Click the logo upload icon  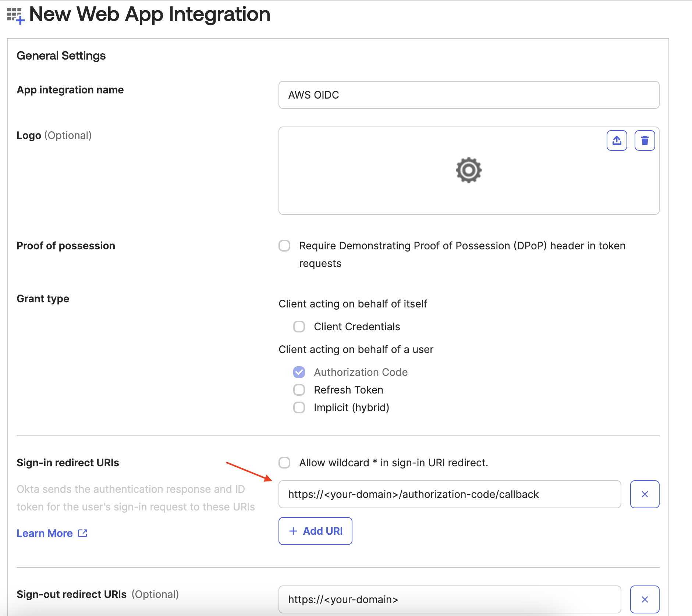click(x=617, y=140)
